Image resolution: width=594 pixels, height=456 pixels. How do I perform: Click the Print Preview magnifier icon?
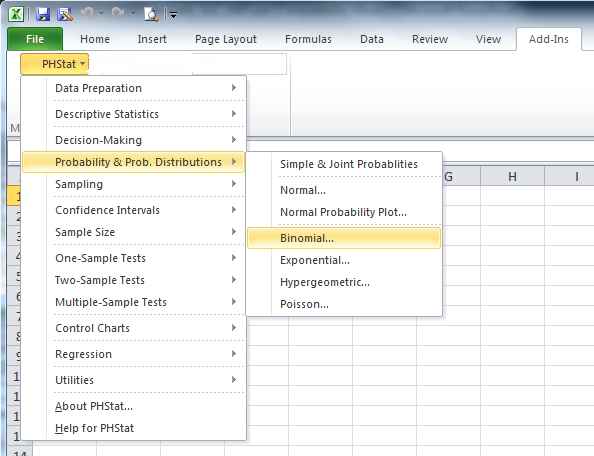tap(151, 14)
